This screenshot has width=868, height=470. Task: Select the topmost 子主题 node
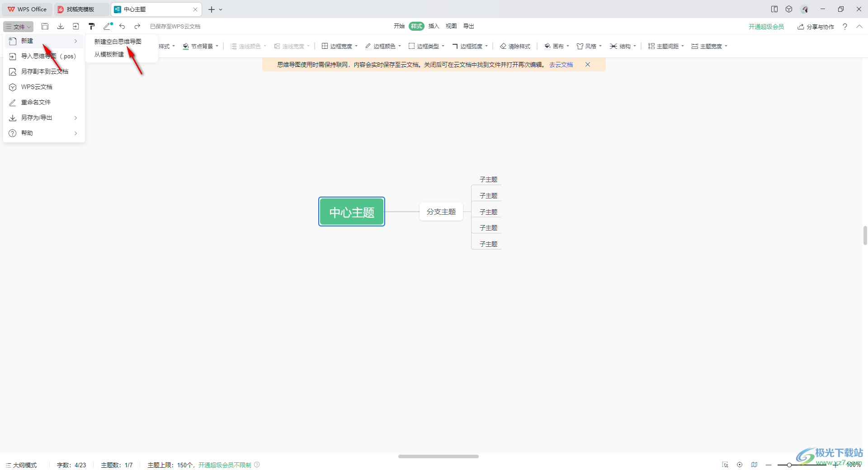(x=488, y=179)
